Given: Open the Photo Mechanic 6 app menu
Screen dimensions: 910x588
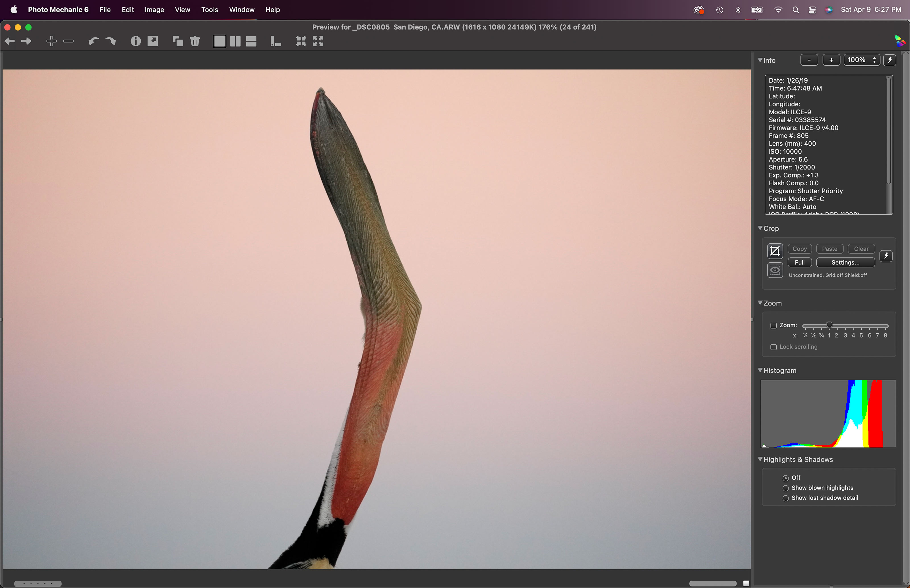Looking at the screenshot, I should (58, 10).
